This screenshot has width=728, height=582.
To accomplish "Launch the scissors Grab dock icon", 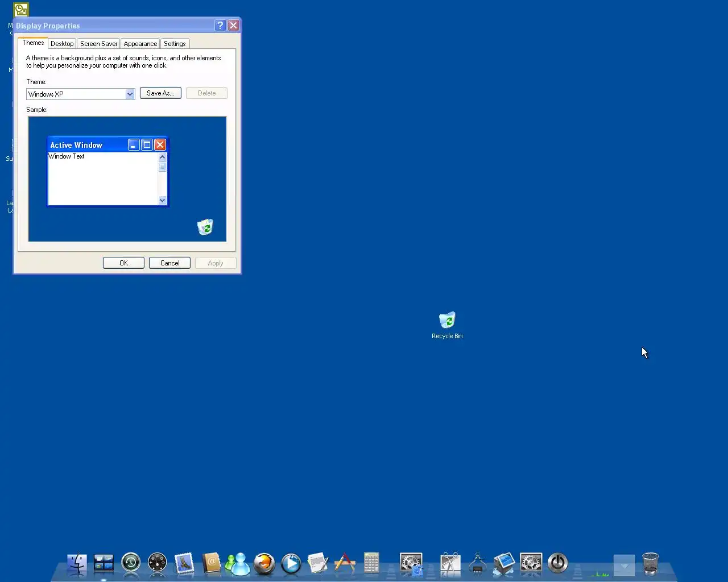I will (450, 563).
